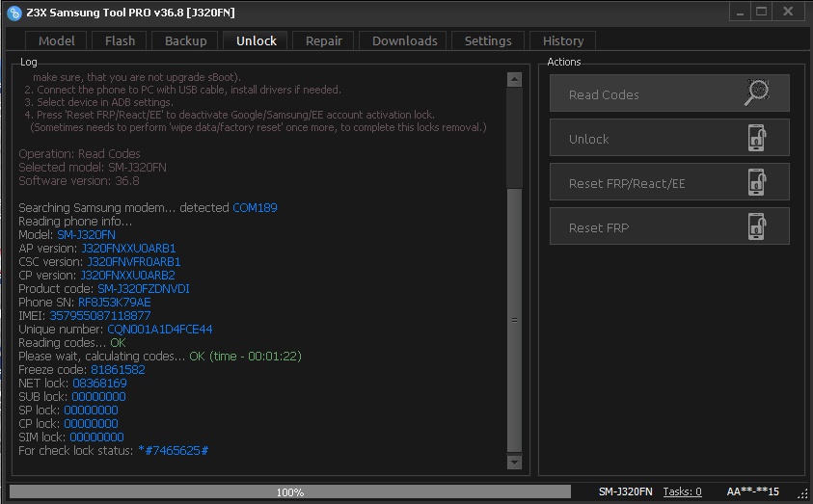Click the SP lock 00000000 value
This screenshot has width=813, height=504.
coord(91,410)
